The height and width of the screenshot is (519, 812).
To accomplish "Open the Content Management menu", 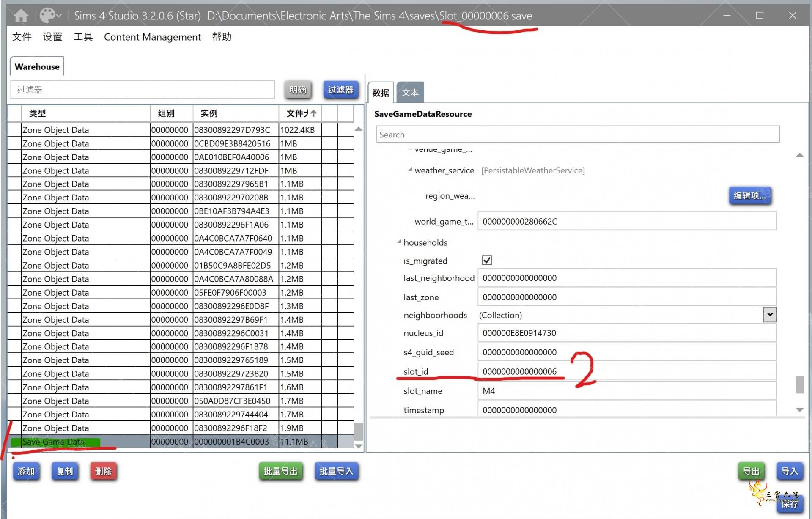I will pyautogui.click(x=152, y=37).
